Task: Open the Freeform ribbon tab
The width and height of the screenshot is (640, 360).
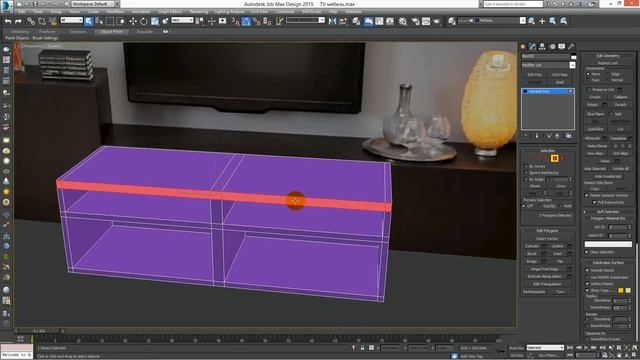Action: coord(47,31)
